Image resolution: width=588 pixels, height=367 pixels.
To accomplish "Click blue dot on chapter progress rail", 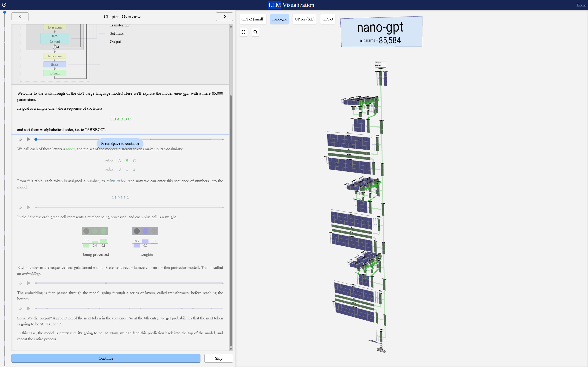I will coord(5,12).
